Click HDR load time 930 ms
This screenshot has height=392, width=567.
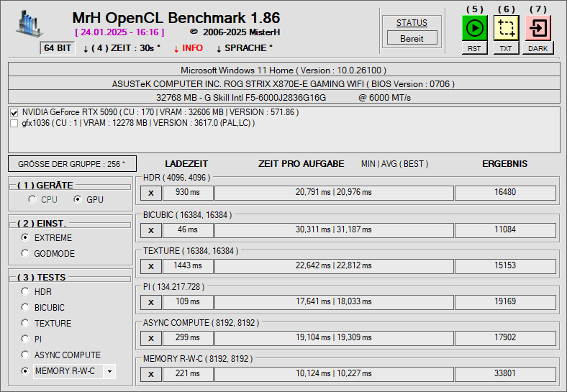tap(188, 193)
